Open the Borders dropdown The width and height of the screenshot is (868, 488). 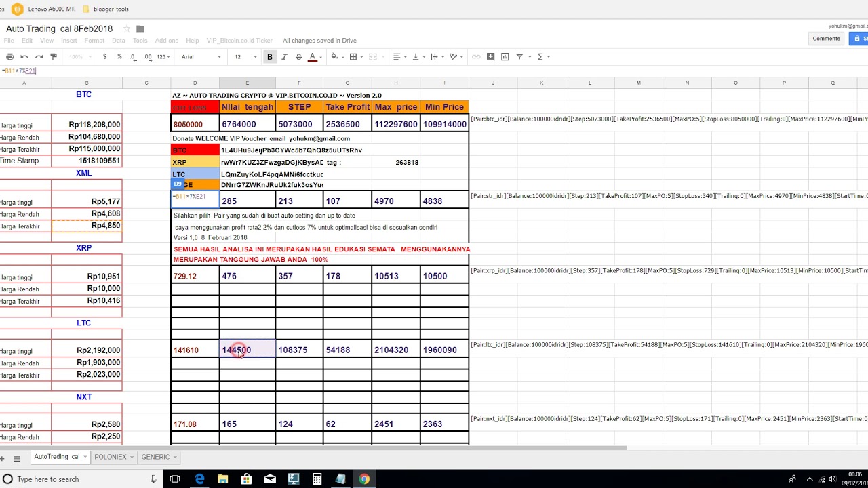[355, 57]
